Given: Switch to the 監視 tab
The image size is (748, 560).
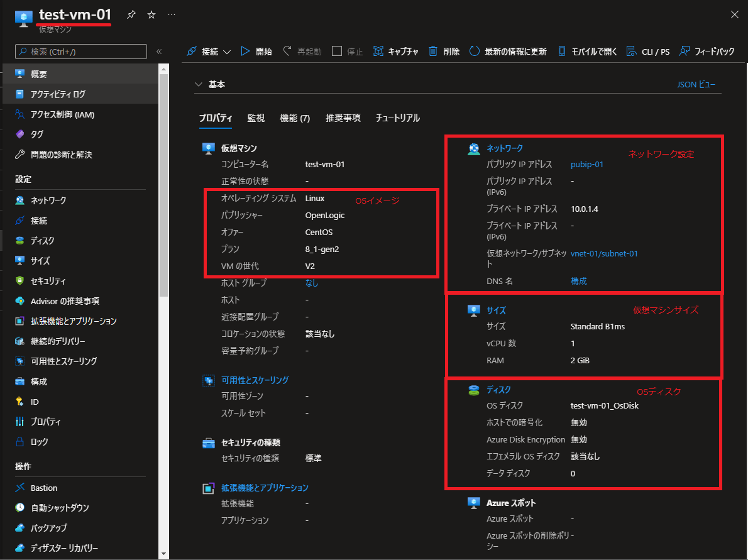Looking at the screenshot, I should click(x=256, y=118).
